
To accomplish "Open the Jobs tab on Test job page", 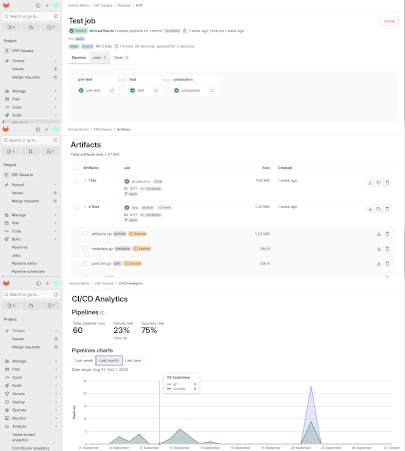I will [x=99, y=58].
